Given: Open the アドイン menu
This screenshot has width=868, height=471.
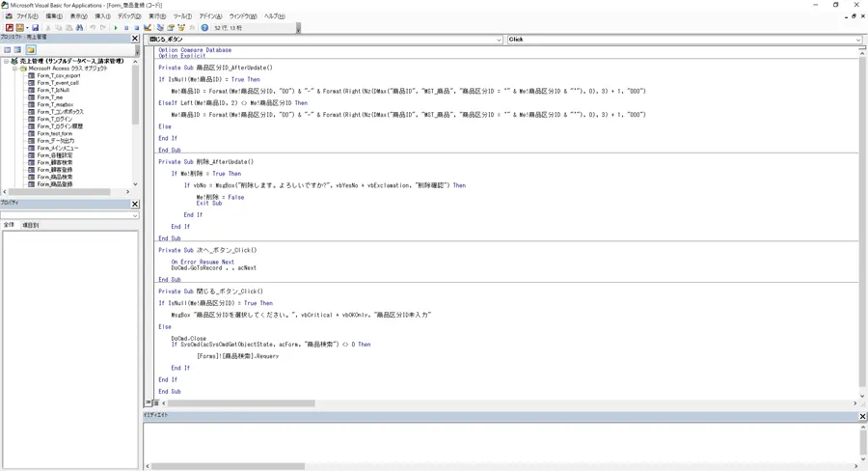Looking at the screenshot, I should tap(210, 16).
